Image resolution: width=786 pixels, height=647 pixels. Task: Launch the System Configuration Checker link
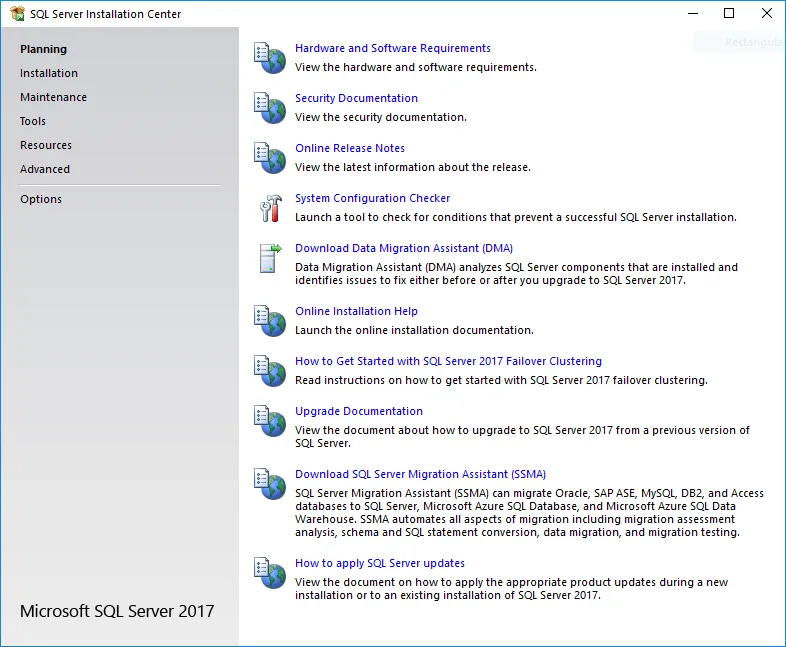pos(372,198)
